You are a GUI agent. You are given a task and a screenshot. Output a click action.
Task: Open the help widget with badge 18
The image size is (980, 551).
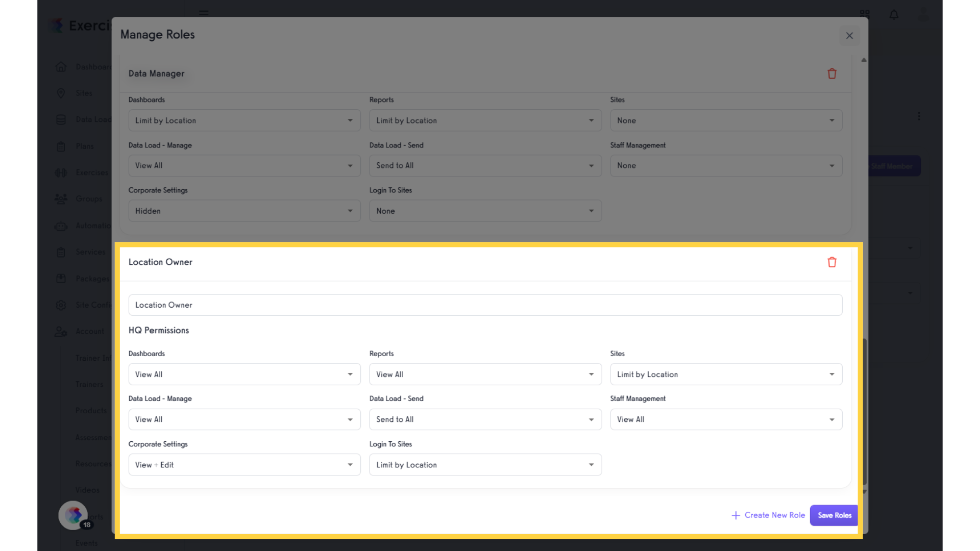pyautogui.click(x=73, y=515)
